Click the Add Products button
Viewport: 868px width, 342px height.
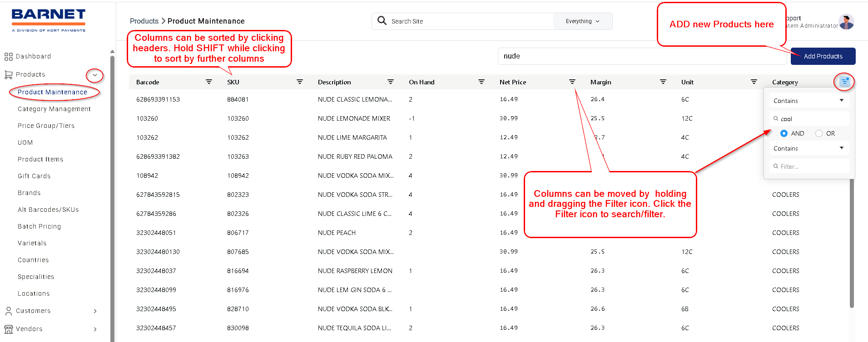click(823, 56)
